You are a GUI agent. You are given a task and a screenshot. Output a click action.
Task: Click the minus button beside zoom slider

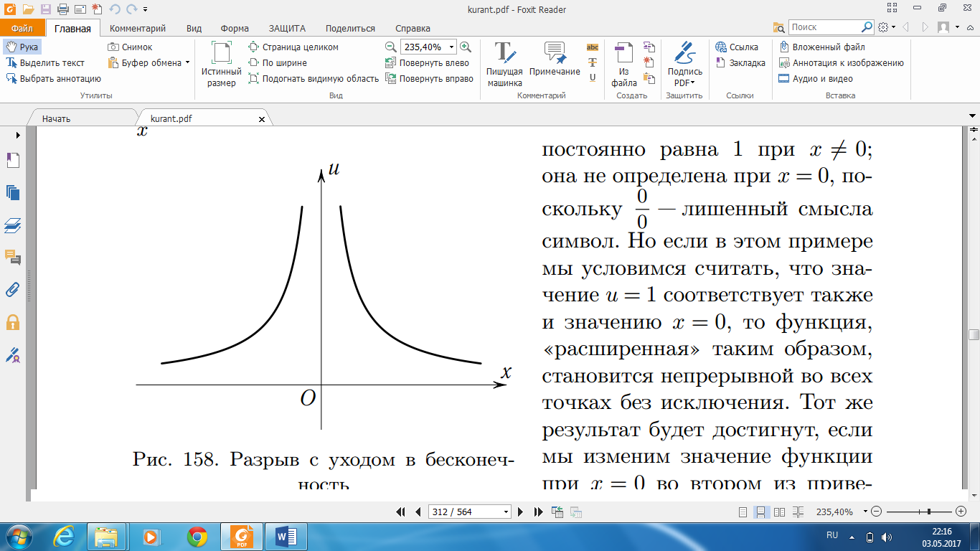tap(875, 512)
